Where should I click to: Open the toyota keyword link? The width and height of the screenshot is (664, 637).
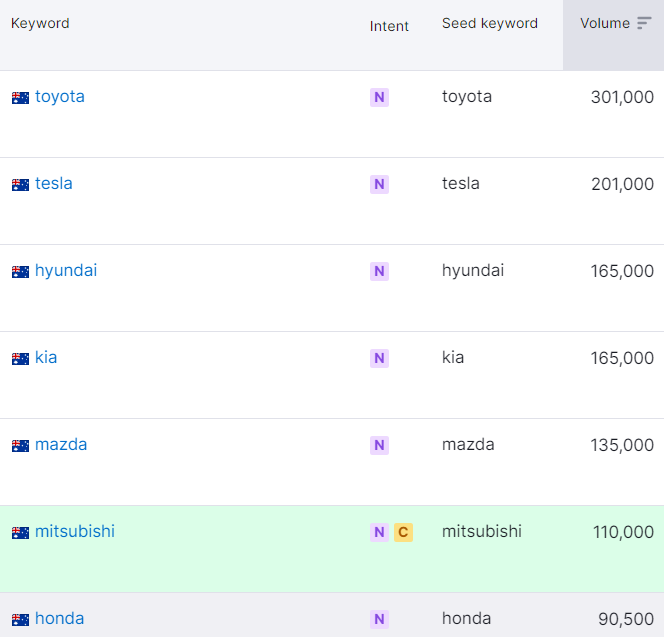[60, 97]
